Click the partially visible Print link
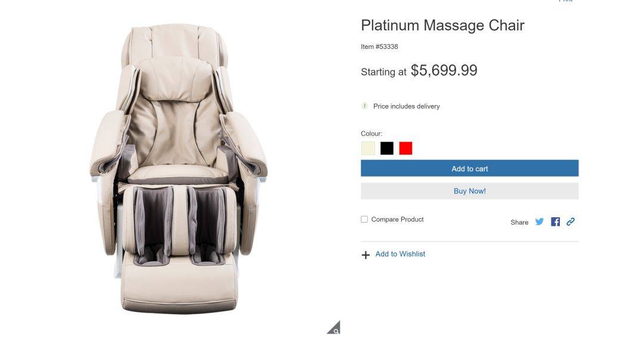The image size is (644, 342). [565, 1]
